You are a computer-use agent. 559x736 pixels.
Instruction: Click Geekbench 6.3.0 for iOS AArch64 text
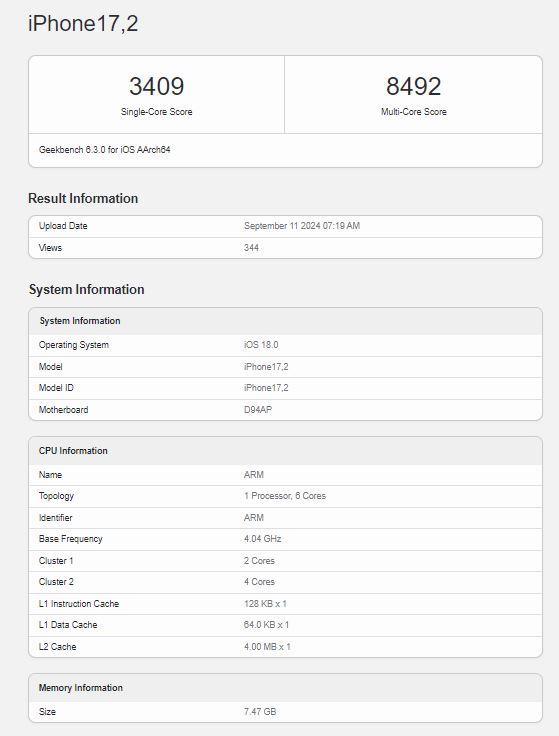coord(105,150)
